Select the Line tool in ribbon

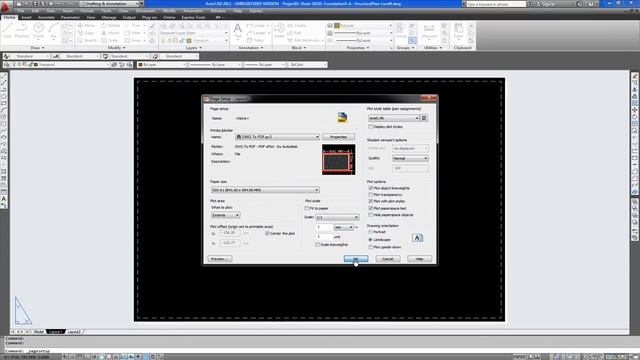pyautogui.click(x=8, y=31)
